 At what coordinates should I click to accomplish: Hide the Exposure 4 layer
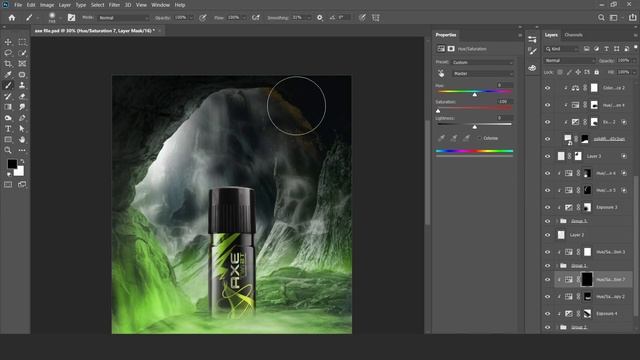547,313
